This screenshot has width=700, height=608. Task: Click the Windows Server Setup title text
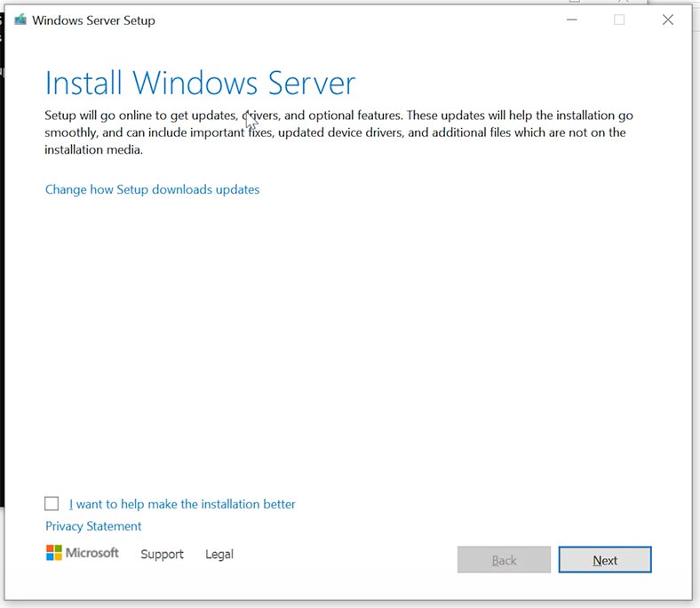(94, 20)
